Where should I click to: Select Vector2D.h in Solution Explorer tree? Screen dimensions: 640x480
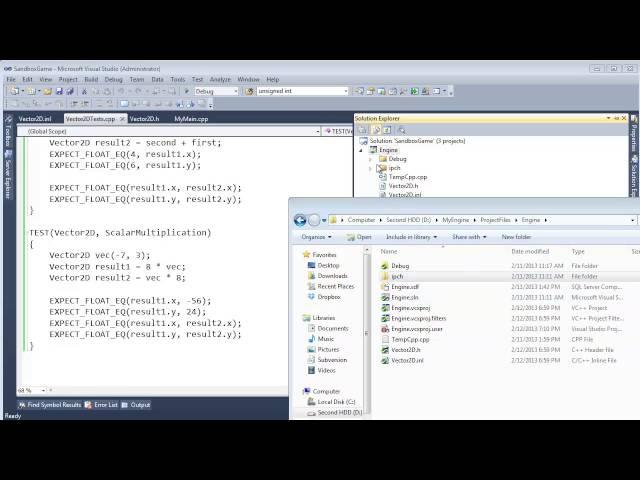[x=404, y=186]
